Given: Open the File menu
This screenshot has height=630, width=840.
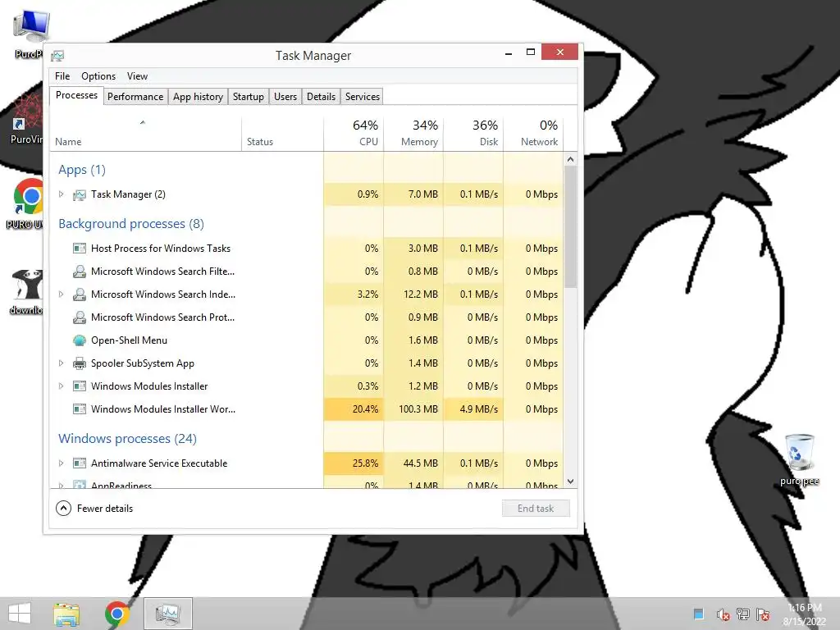Looking at the screenshot, I should point(62,76).
